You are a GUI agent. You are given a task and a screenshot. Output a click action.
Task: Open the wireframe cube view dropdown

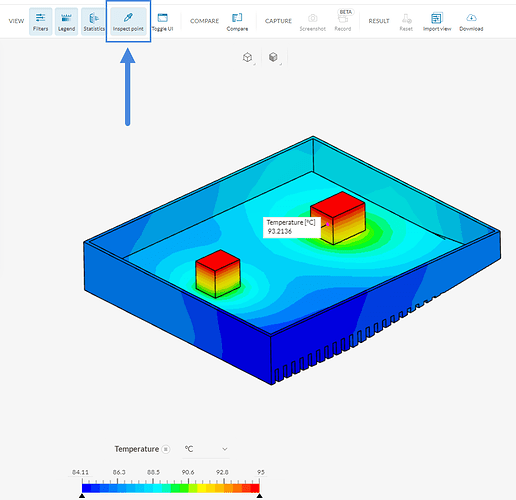click(x=248, y=57)
